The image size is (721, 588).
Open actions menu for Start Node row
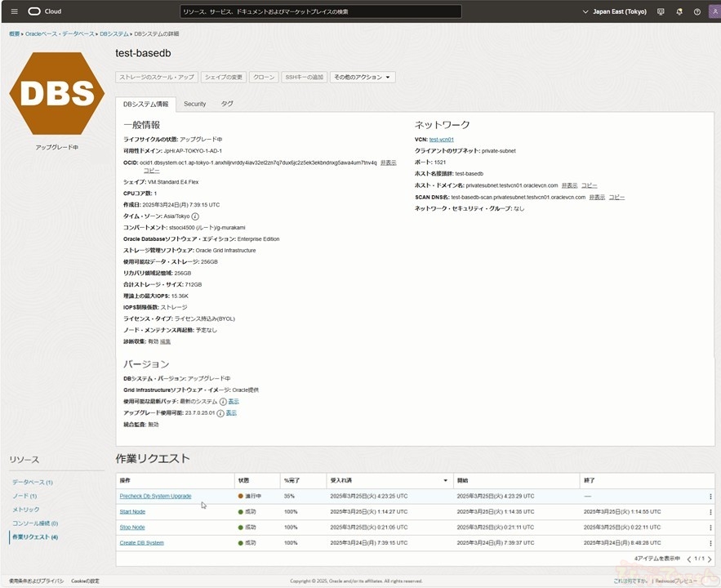point(710,512)
